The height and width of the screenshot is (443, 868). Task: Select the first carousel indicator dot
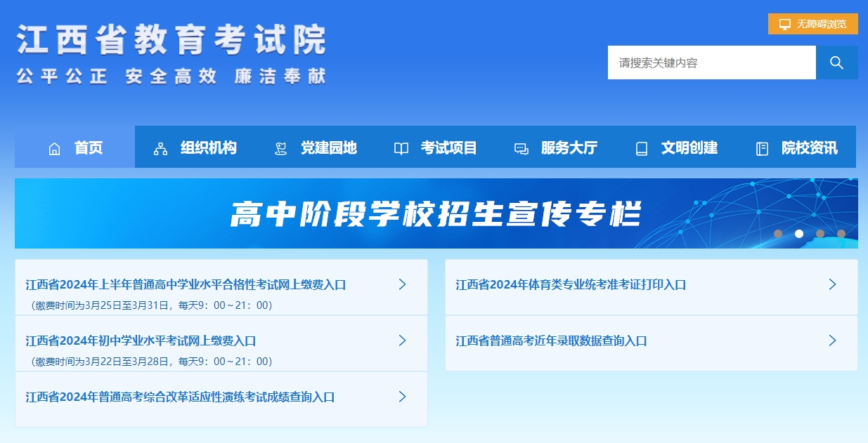click(777, 234)
